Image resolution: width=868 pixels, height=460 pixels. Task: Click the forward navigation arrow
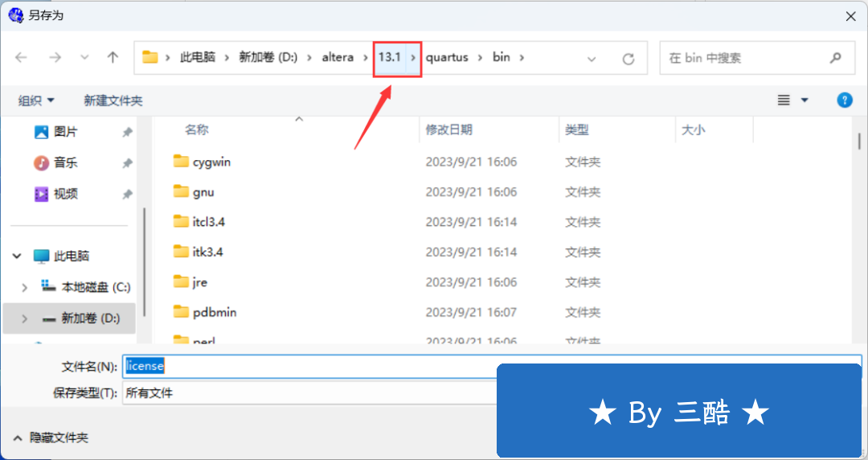point(55,58)
